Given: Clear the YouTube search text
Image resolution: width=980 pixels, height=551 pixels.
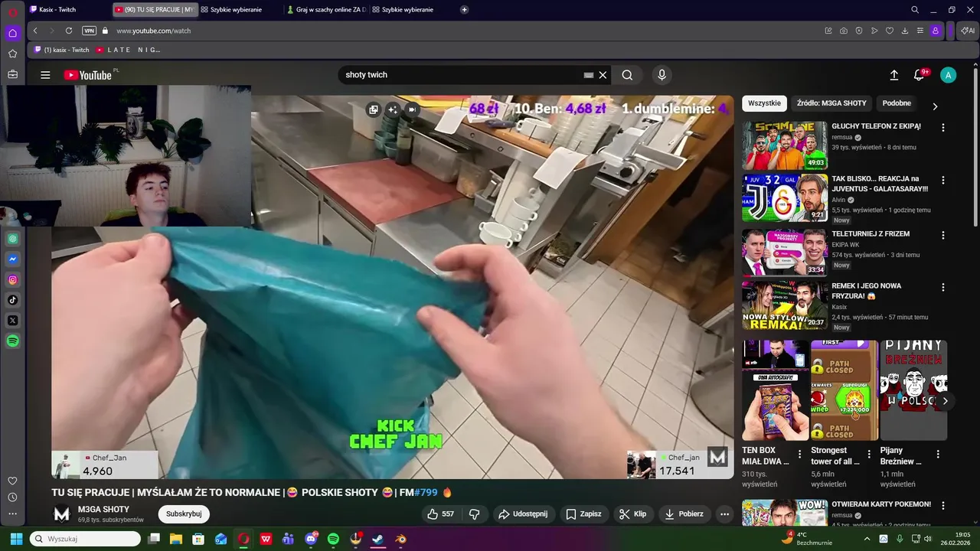Looking at the screenshot, I should click(603, 75).
